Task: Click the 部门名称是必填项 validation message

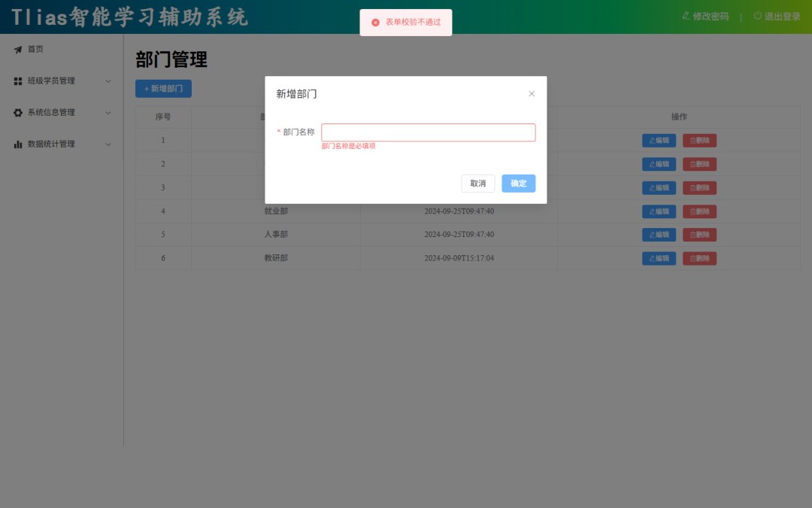Action: coord(349,146)
